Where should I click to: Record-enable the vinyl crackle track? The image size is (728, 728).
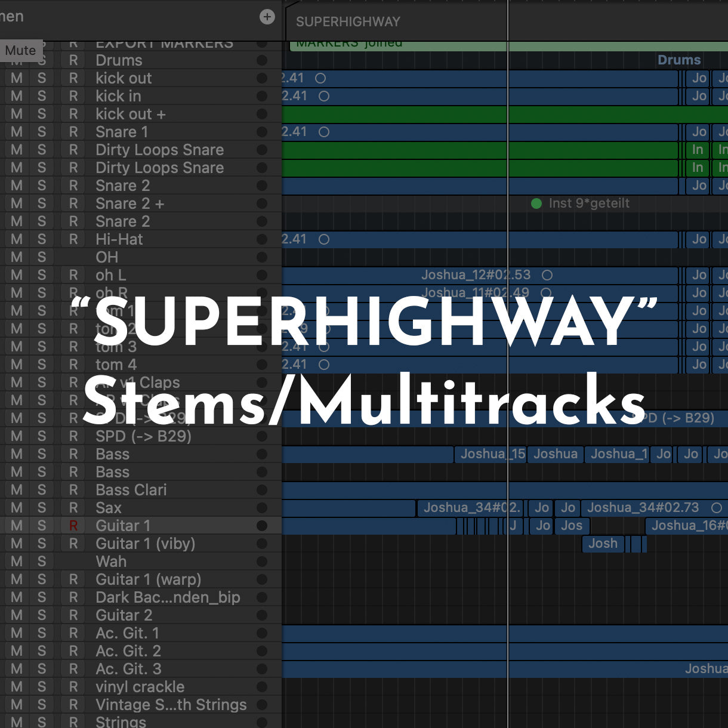pos(73,687)
